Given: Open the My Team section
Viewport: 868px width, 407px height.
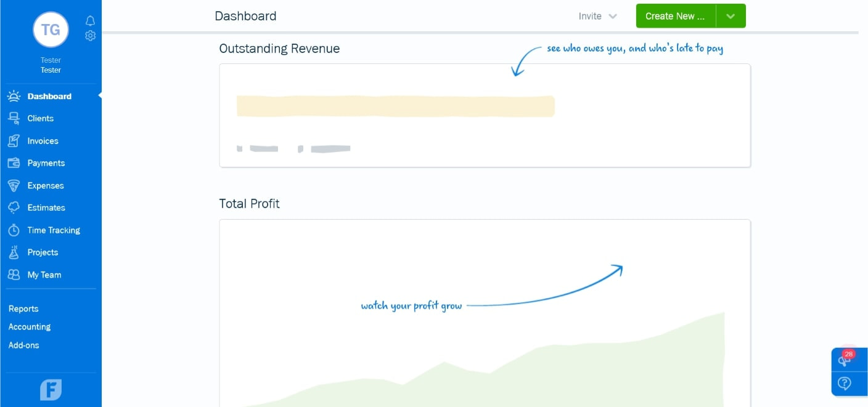Looking at the screenshot, I should pos(43,275).
